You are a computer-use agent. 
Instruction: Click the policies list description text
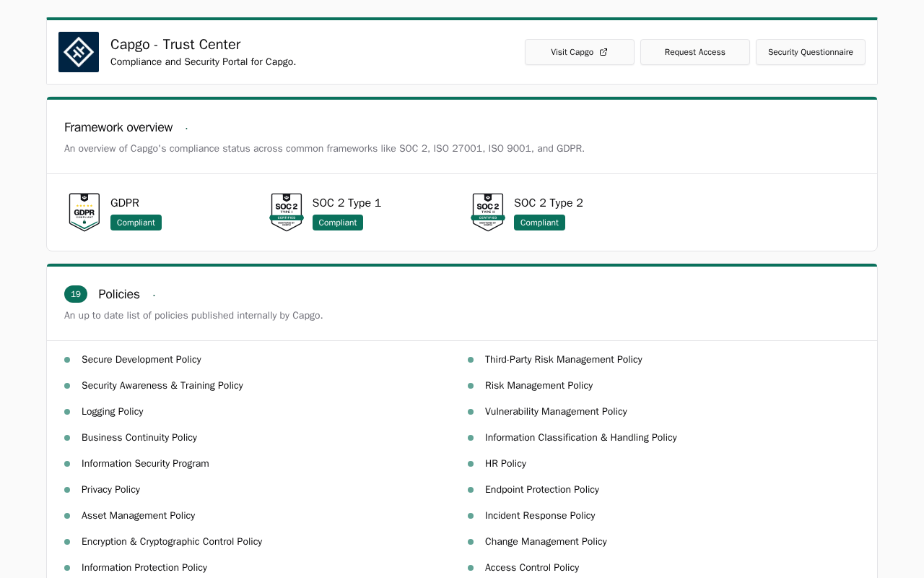(193, 316)
